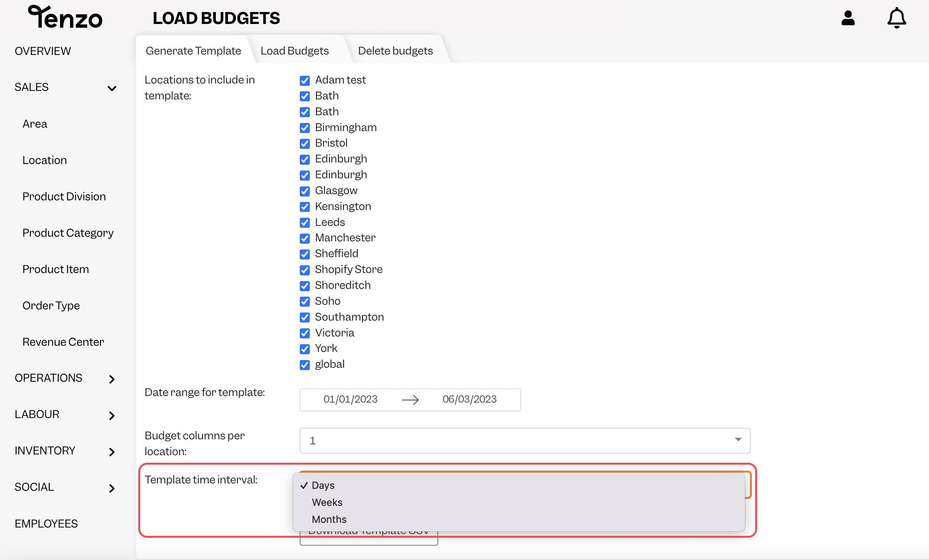Uncheck the Southampton location
This screenshot has height=560, width=929.
[305, 317]
